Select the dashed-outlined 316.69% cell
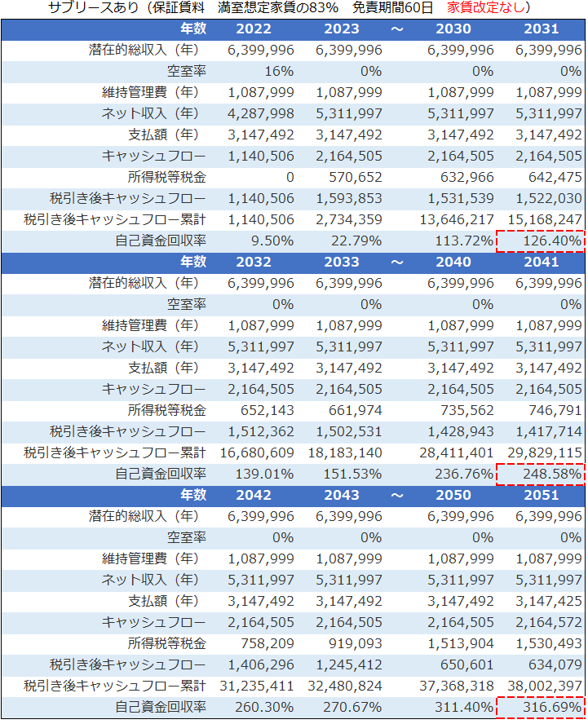This screenshot has width=588, height=724. (x=542, y=707)
